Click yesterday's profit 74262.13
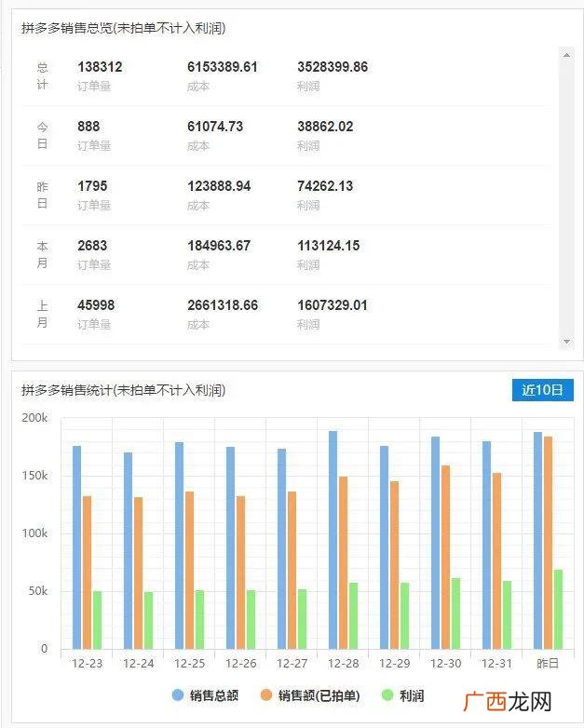The width and height of the screenshot is (584, 728). point(325,186)
